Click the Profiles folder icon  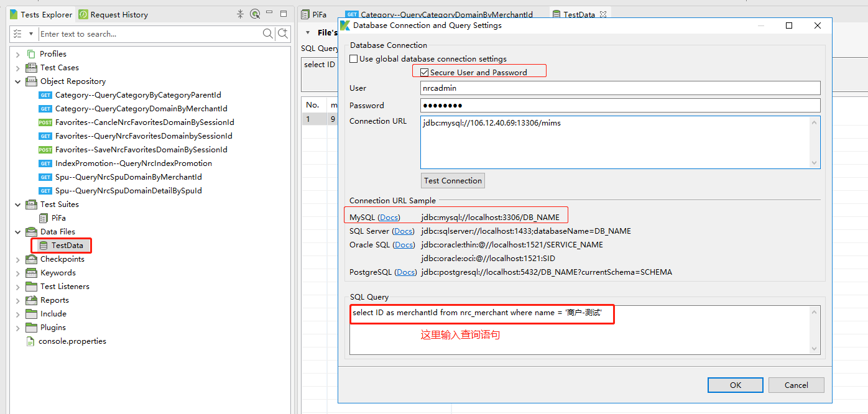point(31,54)
